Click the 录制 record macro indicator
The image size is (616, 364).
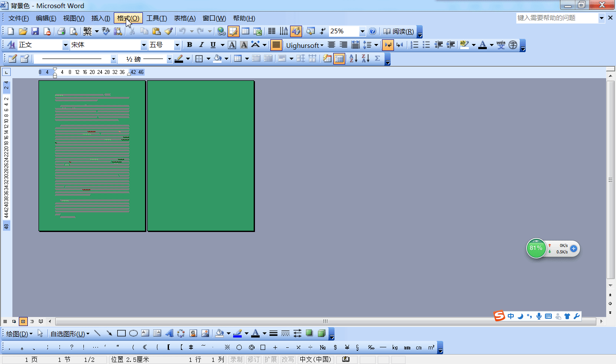[236, 359]
